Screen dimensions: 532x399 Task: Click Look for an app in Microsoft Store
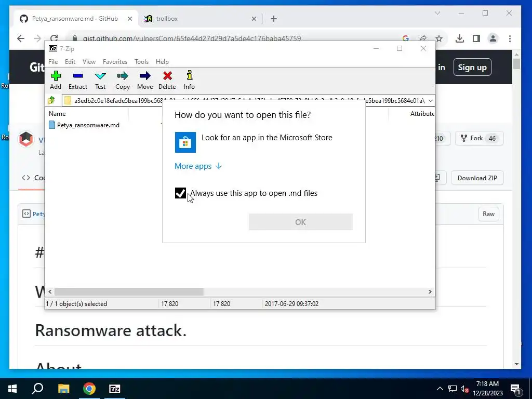[x=267, y=137]
